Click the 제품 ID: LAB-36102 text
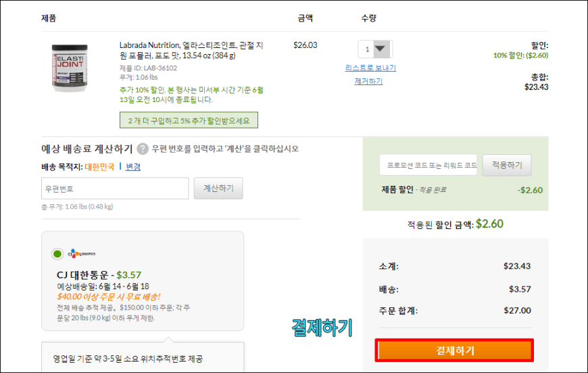This screenshot has height=373, width=588. pos(148,68)
